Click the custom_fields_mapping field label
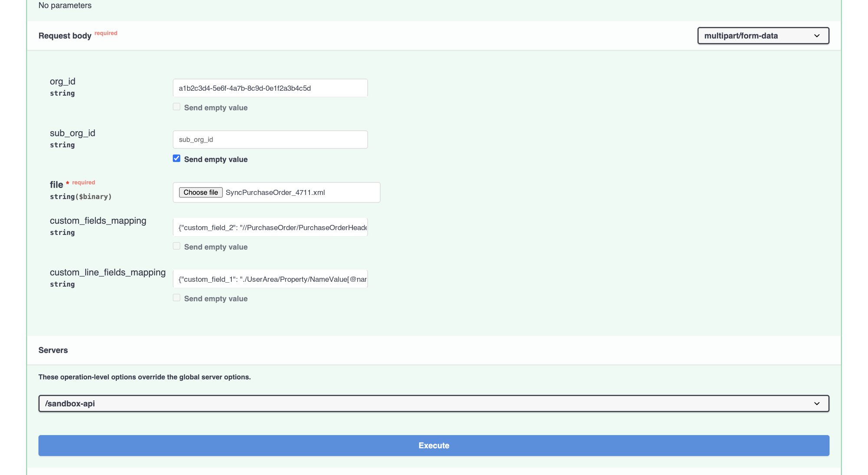Screen dimensions: 868x475 (x=98, y=221)
